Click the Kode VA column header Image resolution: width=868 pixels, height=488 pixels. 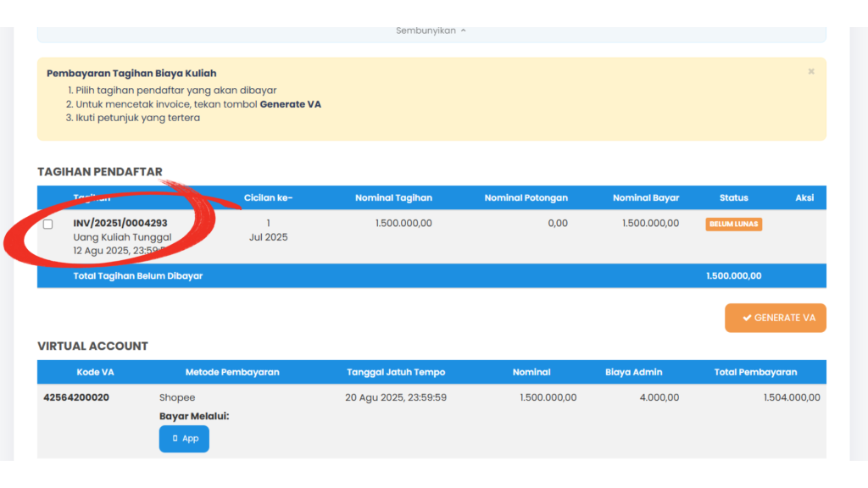95,372
